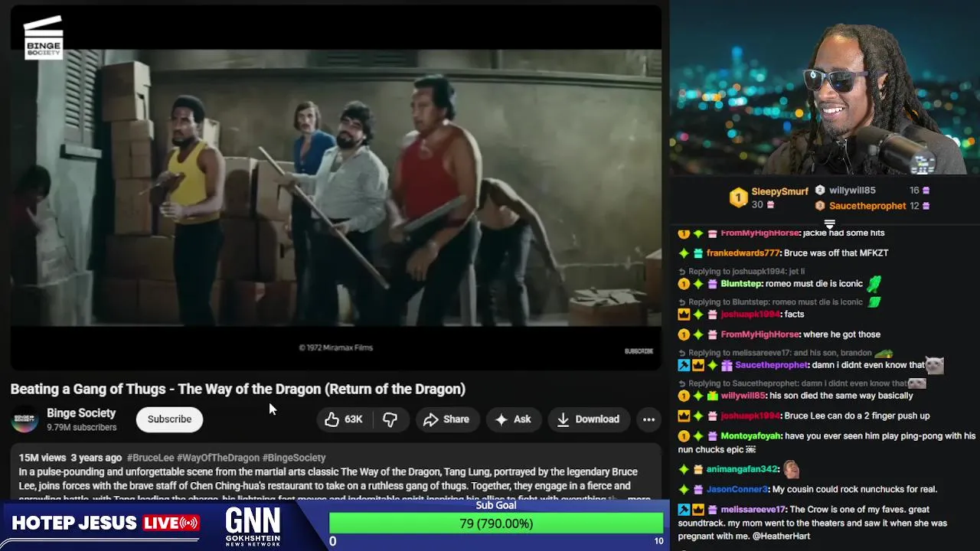The width and height of the screenshot is (980, 551).
Task: Select the video title text
Action: pos(238,389)
